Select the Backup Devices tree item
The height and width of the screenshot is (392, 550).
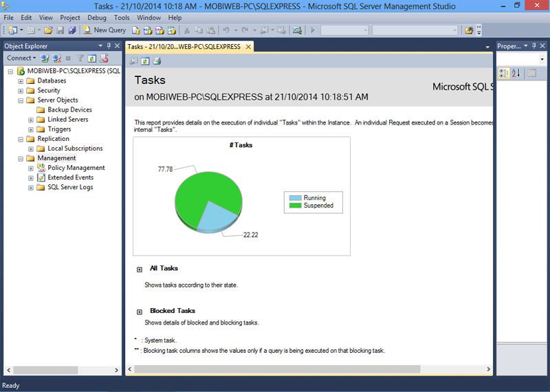69,110
